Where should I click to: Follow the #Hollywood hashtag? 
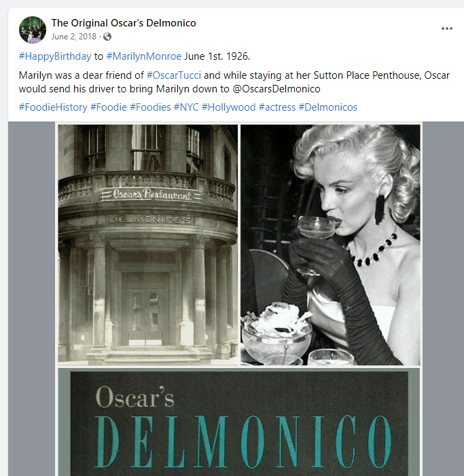tap(229, 107)
